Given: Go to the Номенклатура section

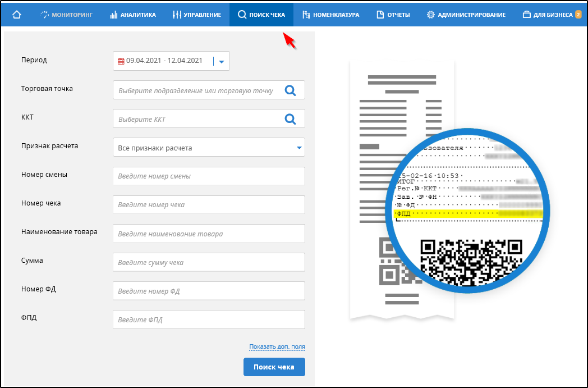Looking at the screenshot, I should click(331, 15).
